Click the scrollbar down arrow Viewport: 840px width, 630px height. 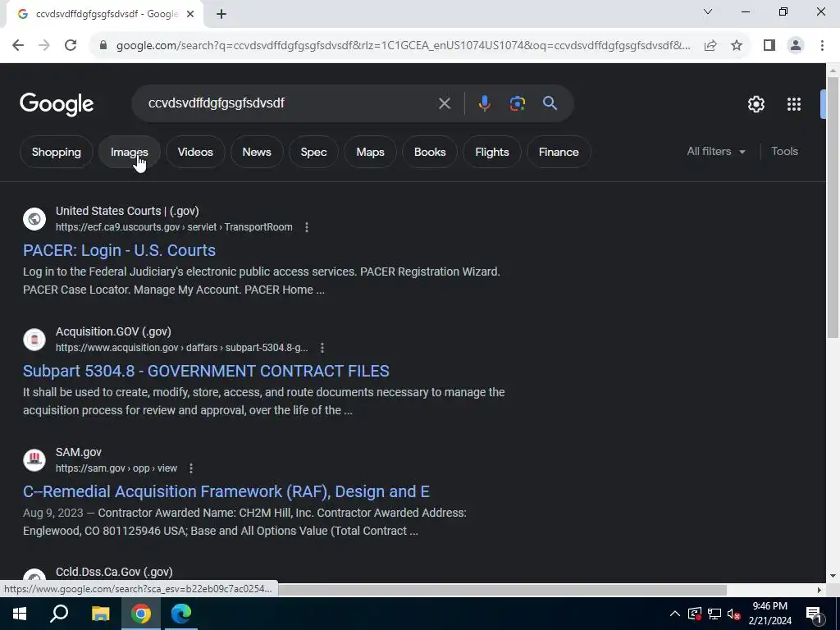tap(833, 577)
